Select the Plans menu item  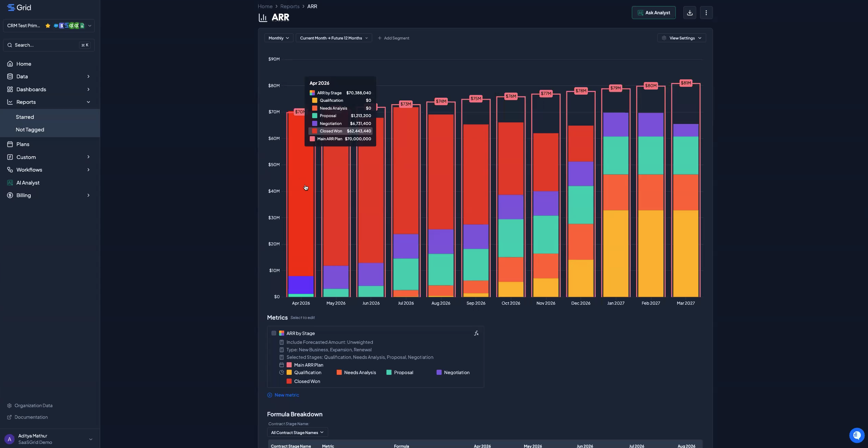pos(23,144)
